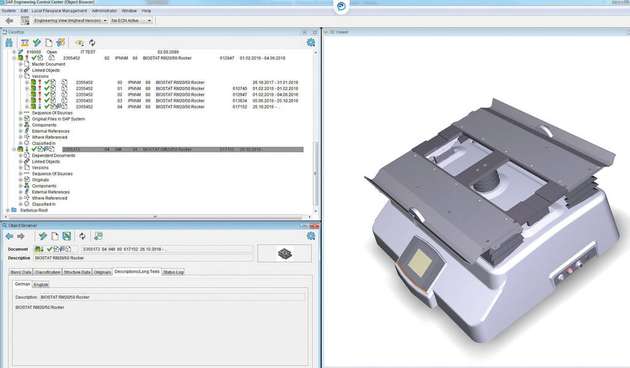Click the green save icon in Object Browser toolbar

coord(67,236)
